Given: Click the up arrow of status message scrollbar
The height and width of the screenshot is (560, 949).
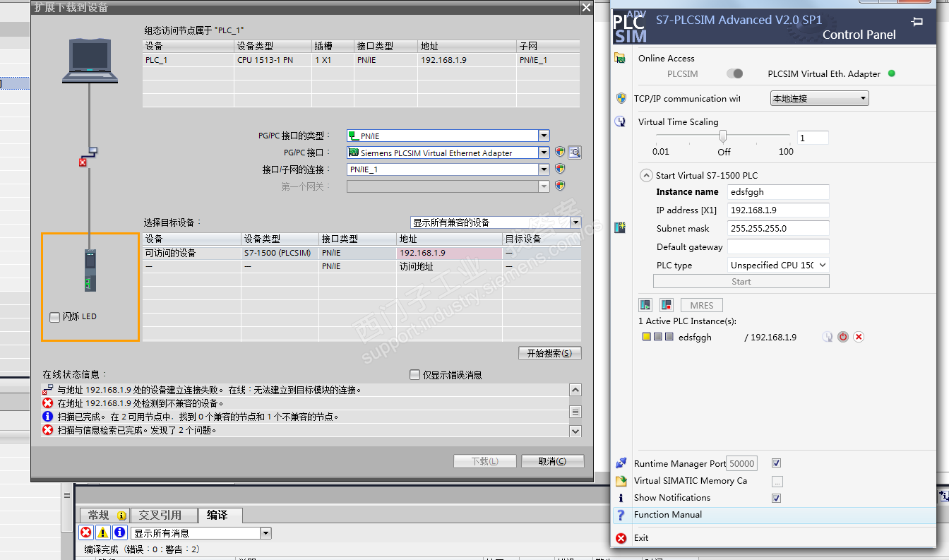Looking at the screenshot, I should point(575,390).
